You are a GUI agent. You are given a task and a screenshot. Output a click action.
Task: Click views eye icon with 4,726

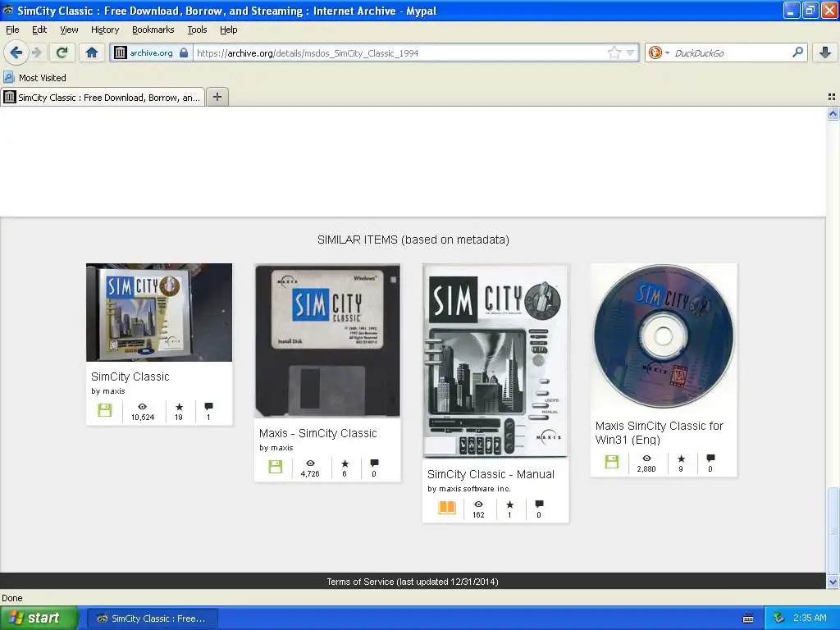310,463
